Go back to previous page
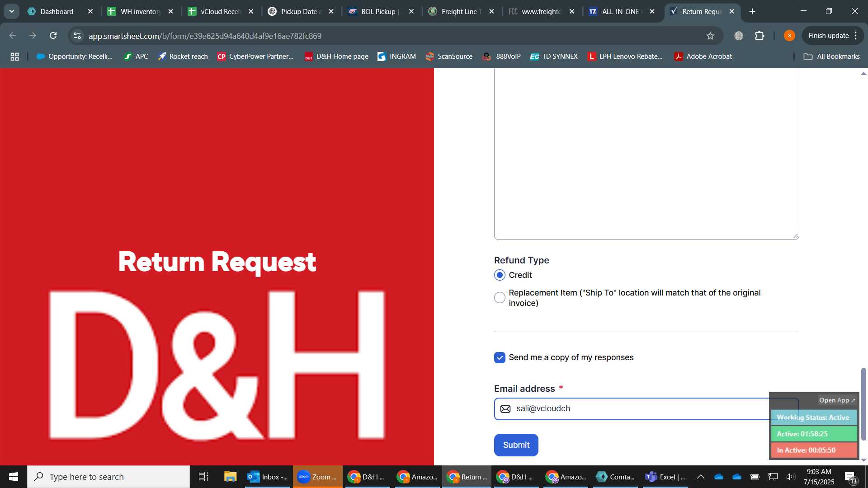Image resolution: width=868 pixels, height=488 pixels. click(13, 36)
